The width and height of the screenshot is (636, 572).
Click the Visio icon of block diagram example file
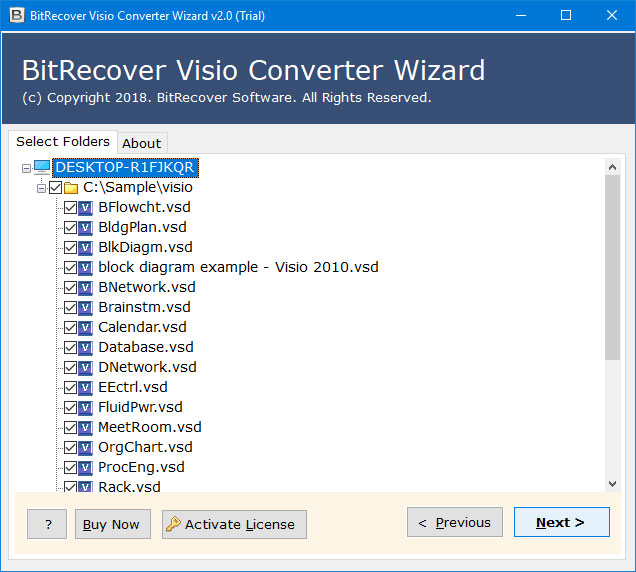[x=85, y=268]
